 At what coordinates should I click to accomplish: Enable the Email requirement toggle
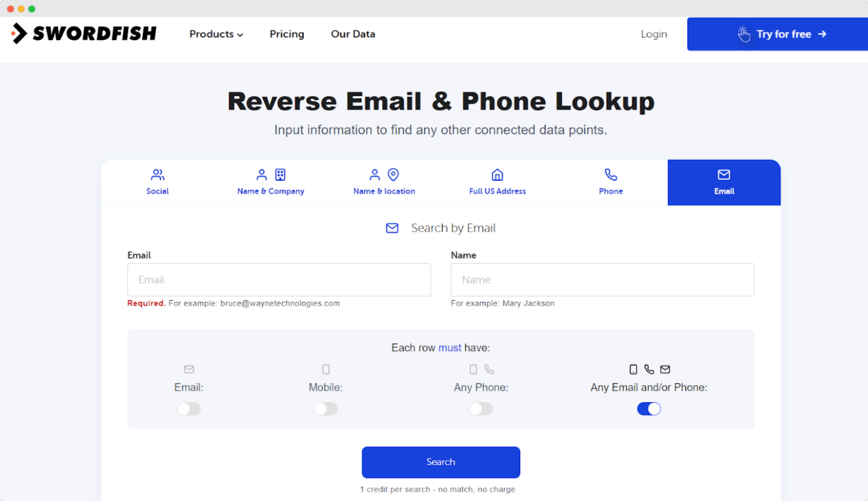[x=189, y=409]
